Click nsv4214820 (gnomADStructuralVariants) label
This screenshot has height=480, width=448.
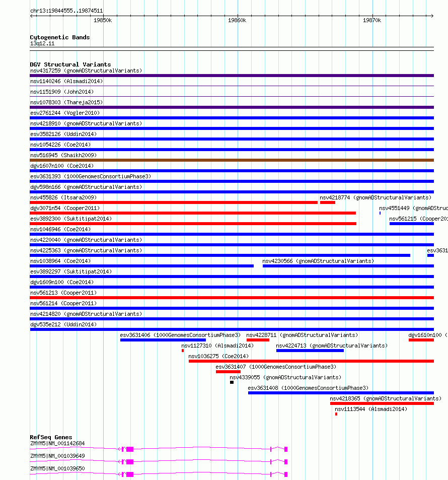[x=86, y=314]
